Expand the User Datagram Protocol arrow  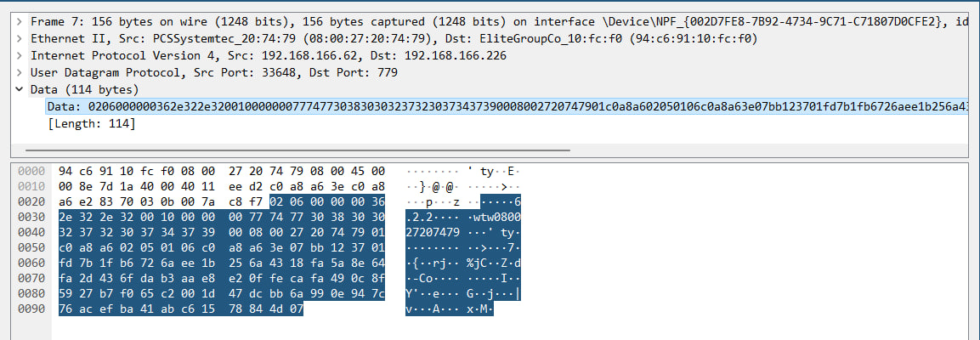[19, 72]
